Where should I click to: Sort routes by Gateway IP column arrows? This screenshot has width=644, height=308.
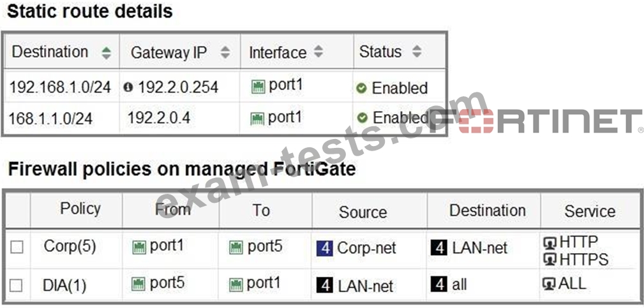click(x=225, y=53)
